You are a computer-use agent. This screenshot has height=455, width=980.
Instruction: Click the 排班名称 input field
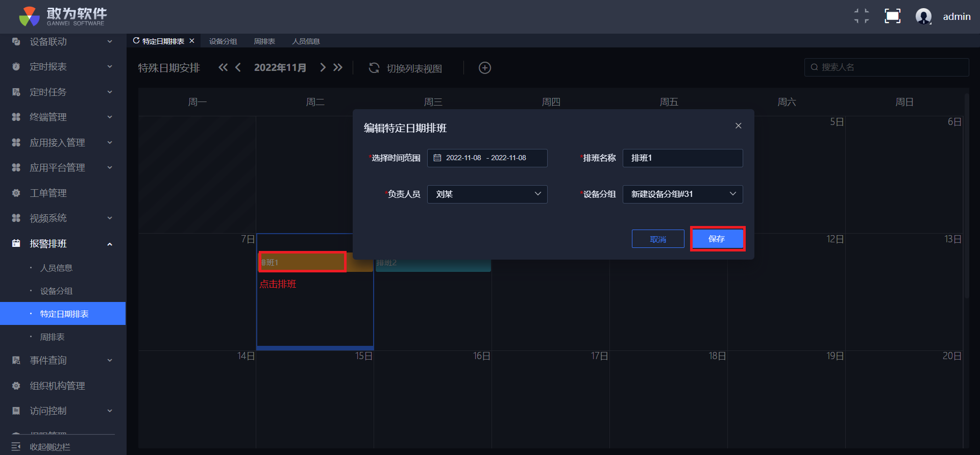pyautogui.click(x=682, y=158)
